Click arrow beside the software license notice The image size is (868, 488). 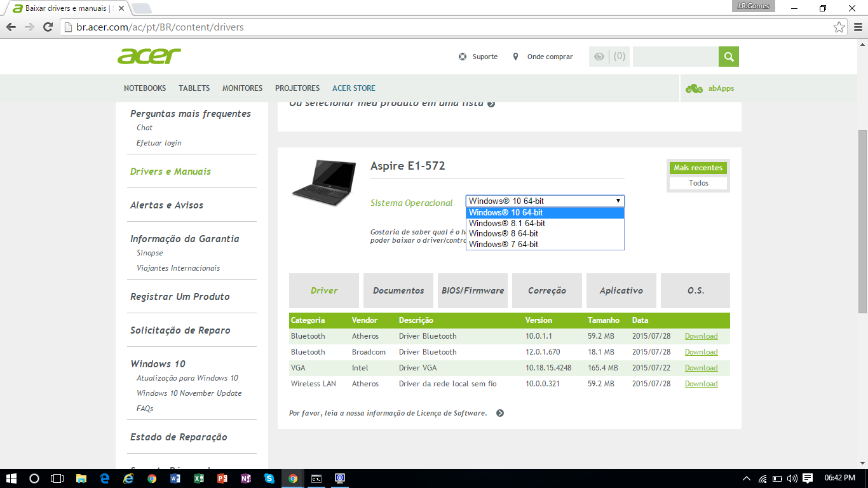[x=500, y=413]
